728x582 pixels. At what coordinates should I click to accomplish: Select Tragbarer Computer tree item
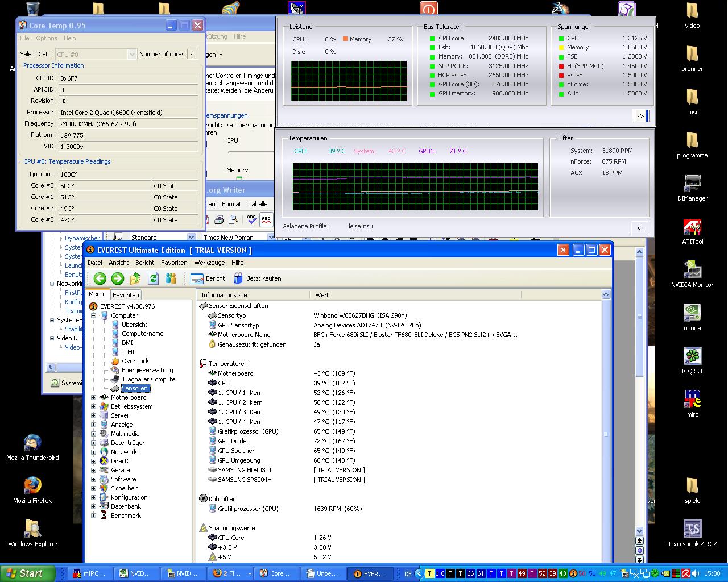click(x=150, y=379)
